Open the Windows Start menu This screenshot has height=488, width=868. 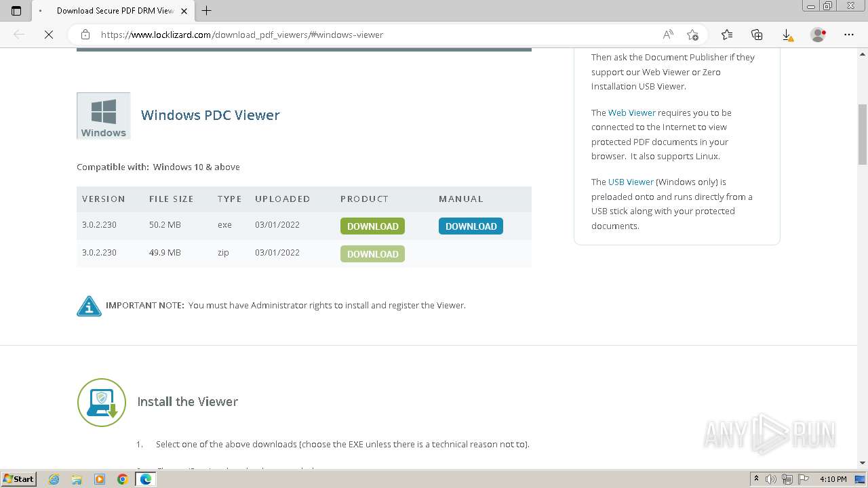click(18, 479)
